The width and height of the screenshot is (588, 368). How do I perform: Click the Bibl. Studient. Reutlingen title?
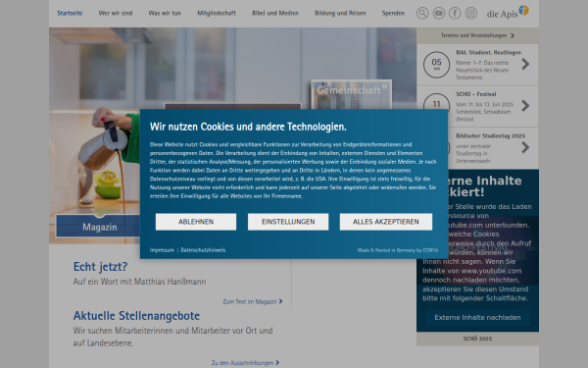(x=488, y=53)
